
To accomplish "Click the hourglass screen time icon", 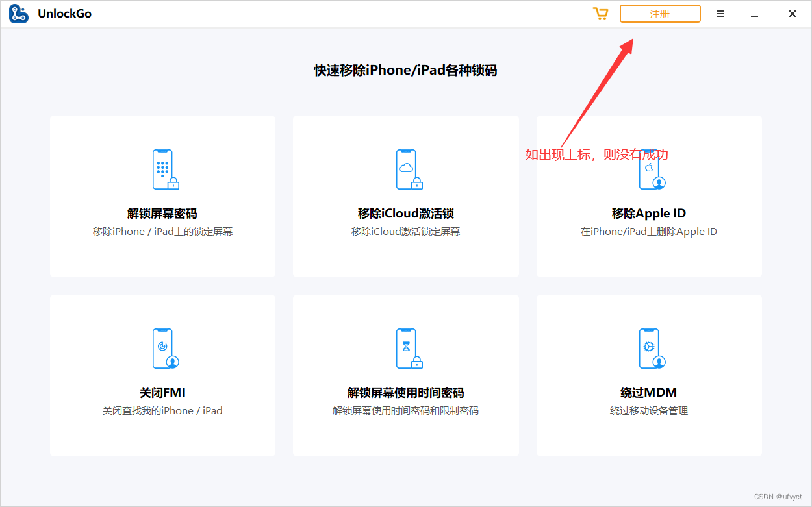I will point(409,349).
